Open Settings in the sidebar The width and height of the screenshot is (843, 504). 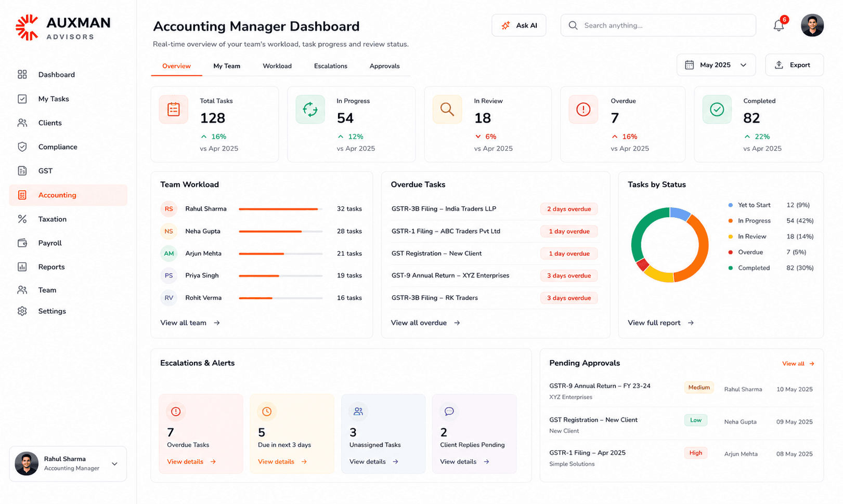(68, 311)
